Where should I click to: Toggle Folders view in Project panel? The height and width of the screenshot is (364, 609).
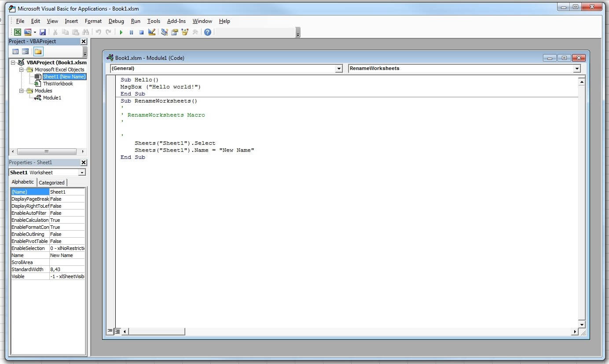point(38,51)
